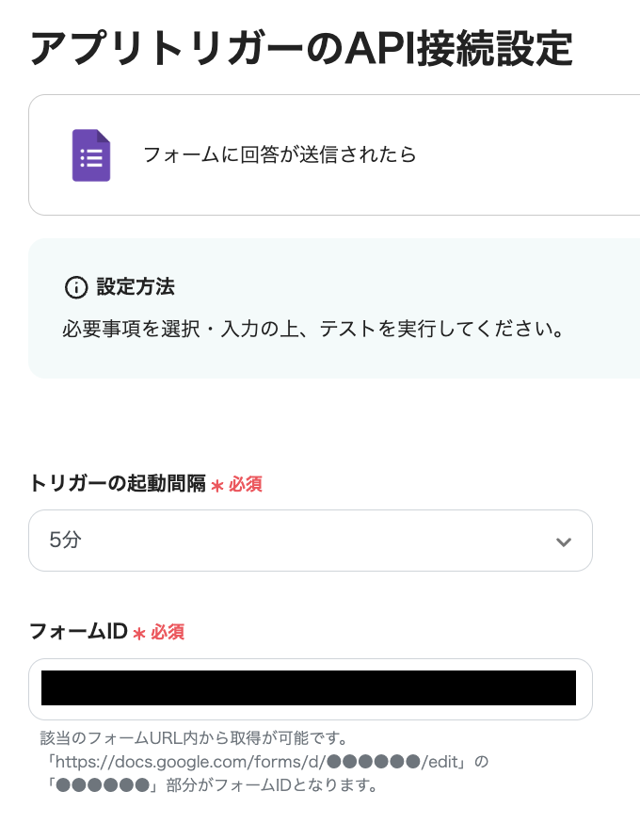Click the 必須 tag next to フォームID

168,632
